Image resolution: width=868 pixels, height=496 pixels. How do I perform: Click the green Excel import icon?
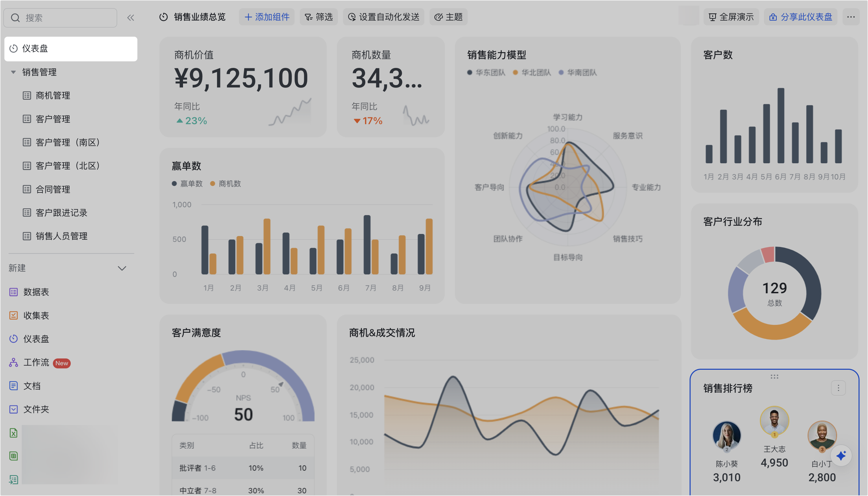13,433
